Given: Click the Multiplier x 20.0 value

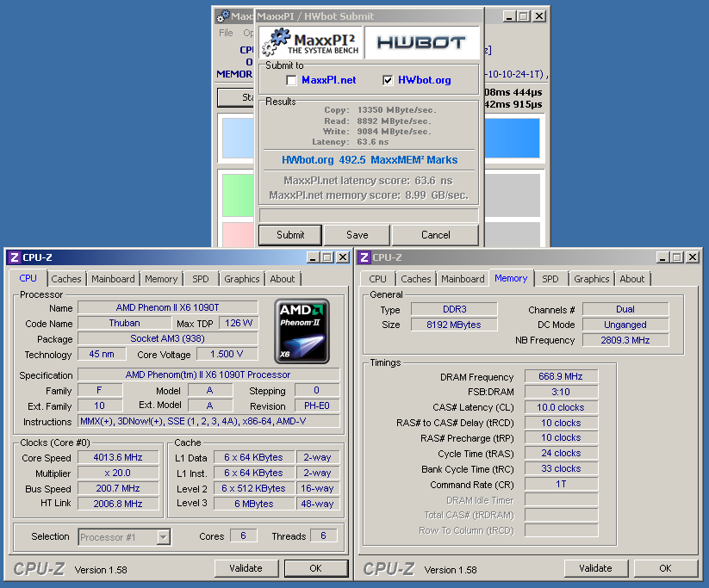Looking at the screenshot, I should click(118, 473).
